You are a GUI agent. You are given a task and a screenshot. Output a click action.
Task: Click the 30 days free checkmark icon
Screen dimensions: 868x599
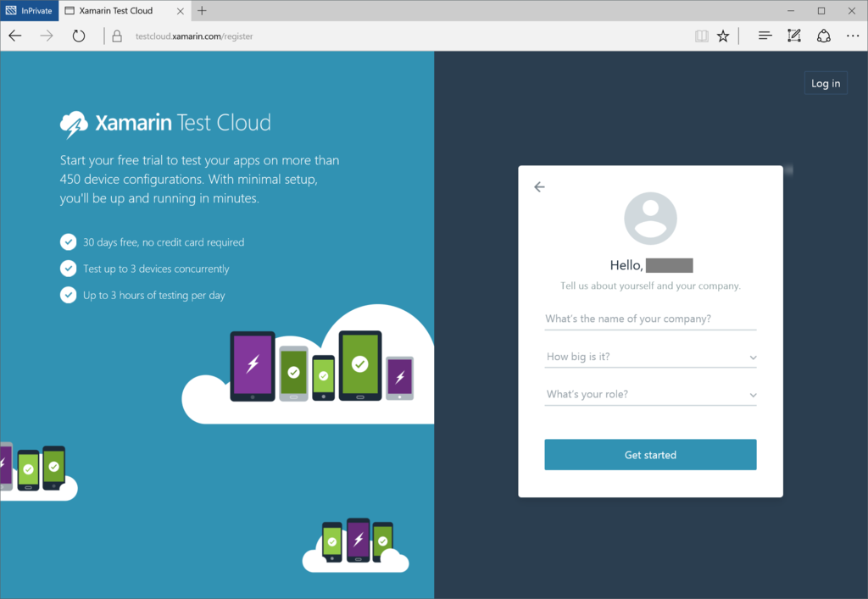click(x=68, y=241)
